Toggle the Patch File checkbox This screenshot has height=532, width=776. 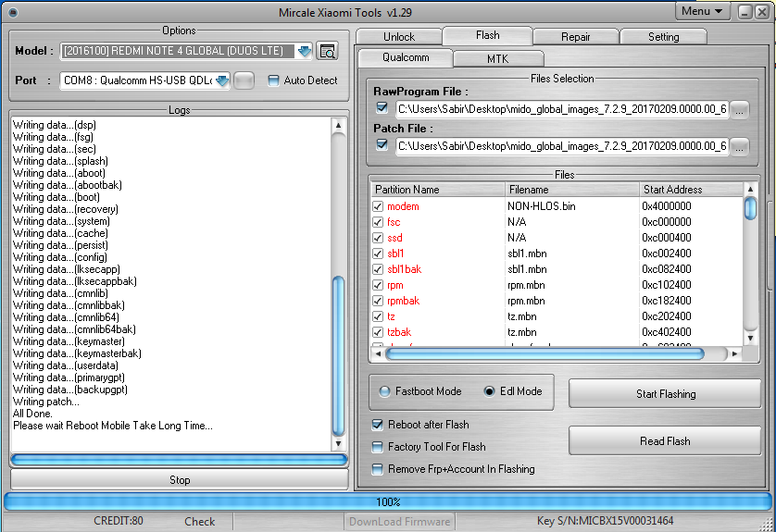click(x=382, y=144)
